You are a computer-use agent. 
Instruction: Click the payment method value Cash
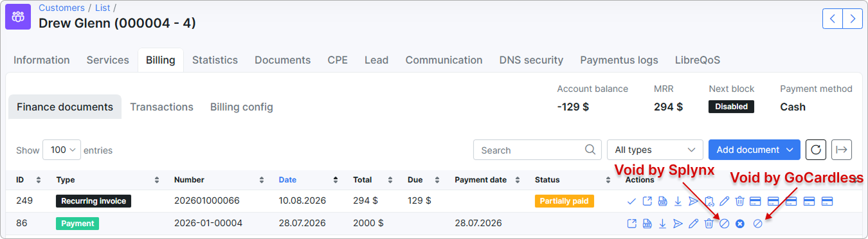click(x=793, y=107)
